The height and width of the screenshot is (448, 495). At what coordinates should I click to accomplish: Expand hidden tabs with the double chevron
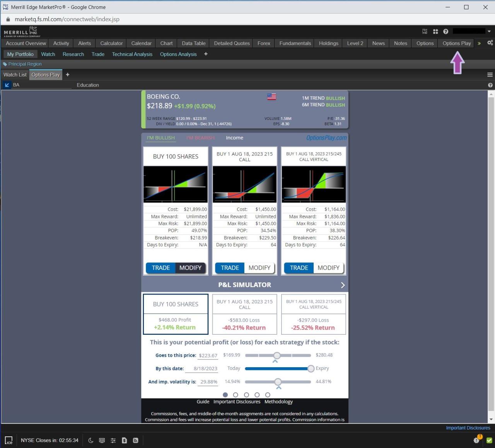[x=479, y=43]
